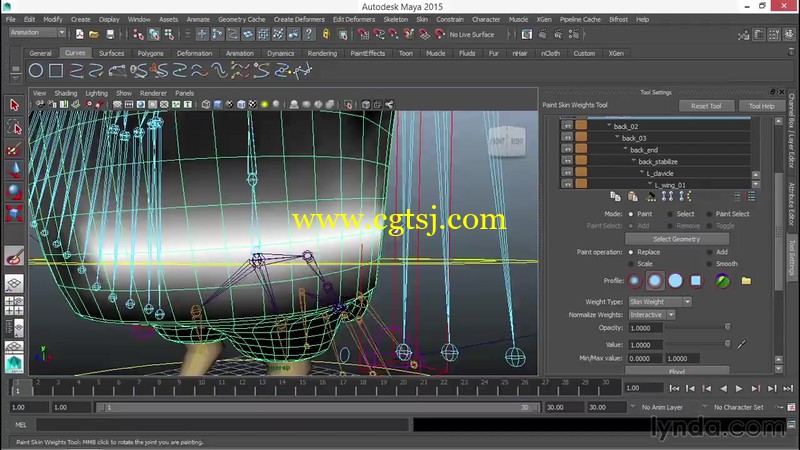Image resolution: width=800 pixels, height=450 pixels.
Task: Toggle wireframe display cube icon in viewport toolbar
Action: click(206, 105)
